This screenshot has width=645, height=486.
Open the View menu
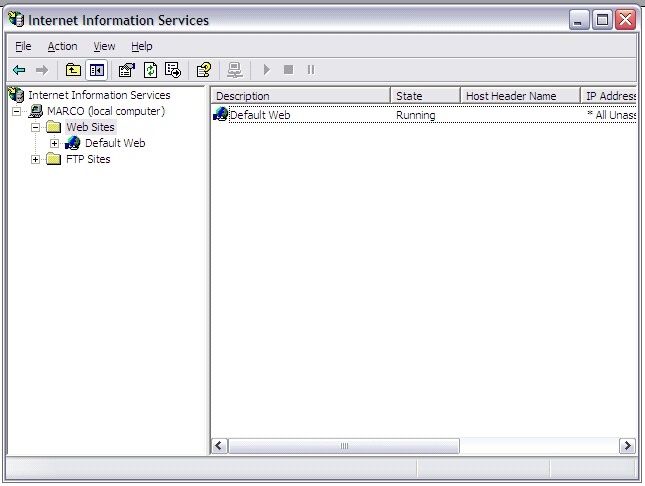pyautogui.click(x=104, y=46)
